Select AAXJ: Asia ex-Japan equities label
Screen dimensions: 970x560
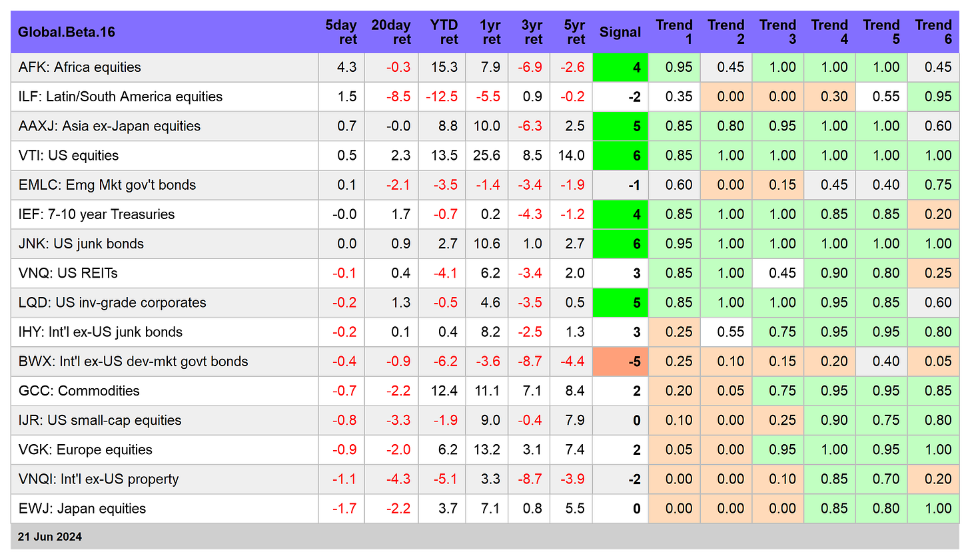(x=109, y=126)
